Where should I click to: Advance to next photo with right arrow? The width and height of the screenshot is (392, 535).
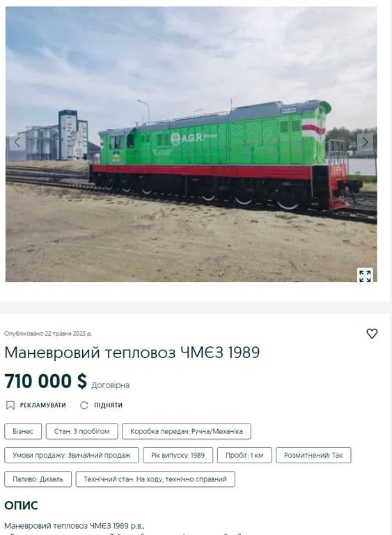click(365, 142)
